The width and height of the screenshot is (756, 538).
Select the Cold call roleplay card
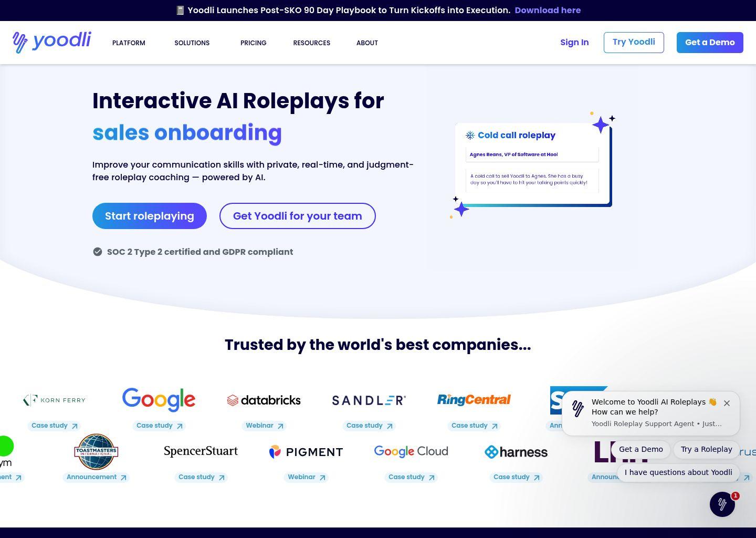[532, 164]
